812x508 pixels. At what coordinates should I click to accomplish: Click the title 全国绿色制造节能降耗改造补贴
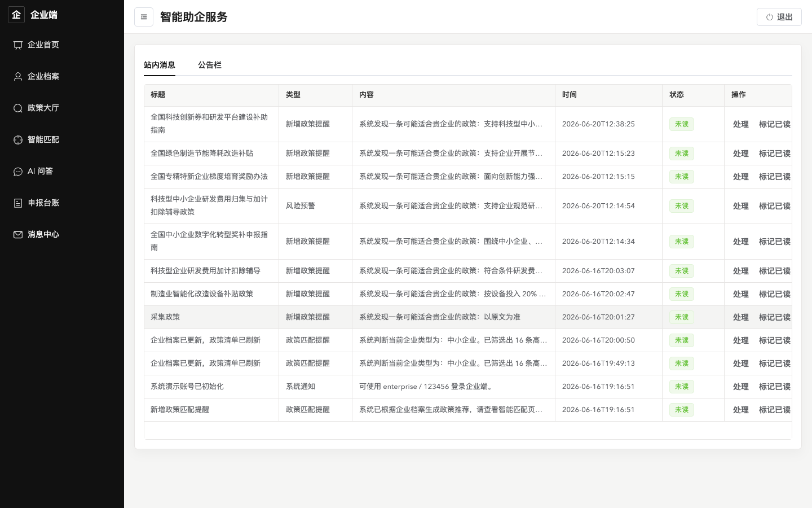(x=202, y=154)
